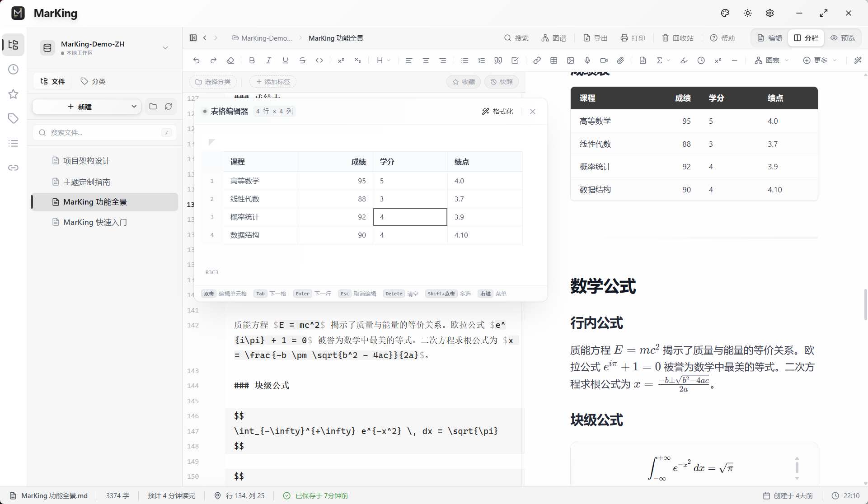
Task: Insert an image
Action: coord(571,61)
